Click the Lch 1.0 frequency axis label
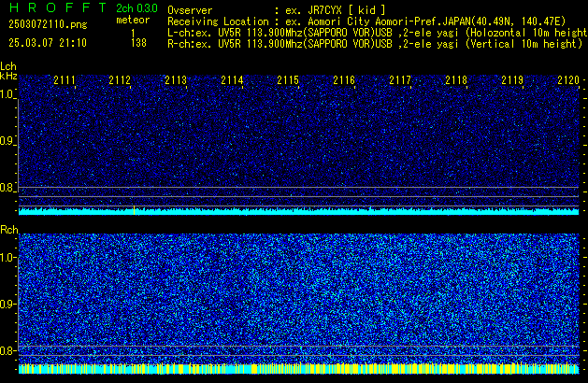This screenshot has height=383, width=588. click(7, 94)
